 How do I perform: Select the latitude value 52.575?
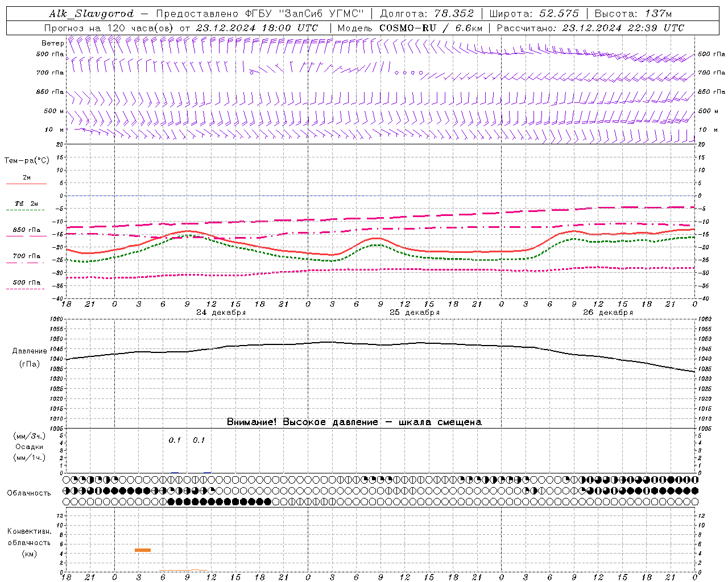pyautogui.click(x=559, y=14)
